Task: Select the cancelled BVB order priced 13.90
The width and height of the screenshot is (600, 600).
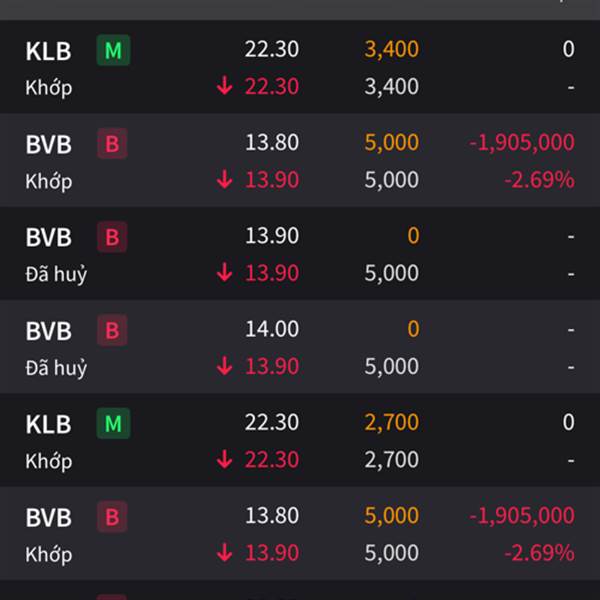Action: 300,253
